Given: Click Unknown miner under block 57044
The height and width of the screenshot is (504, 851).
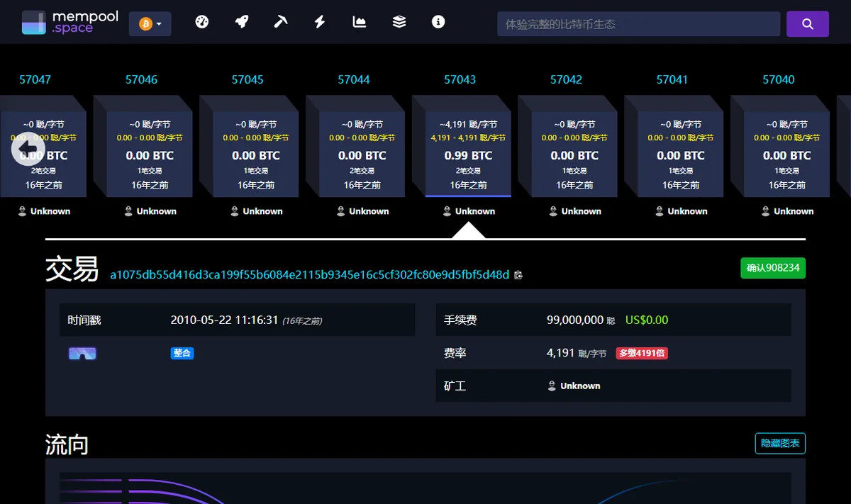Looking at the screenshot, I should [362, 211].
